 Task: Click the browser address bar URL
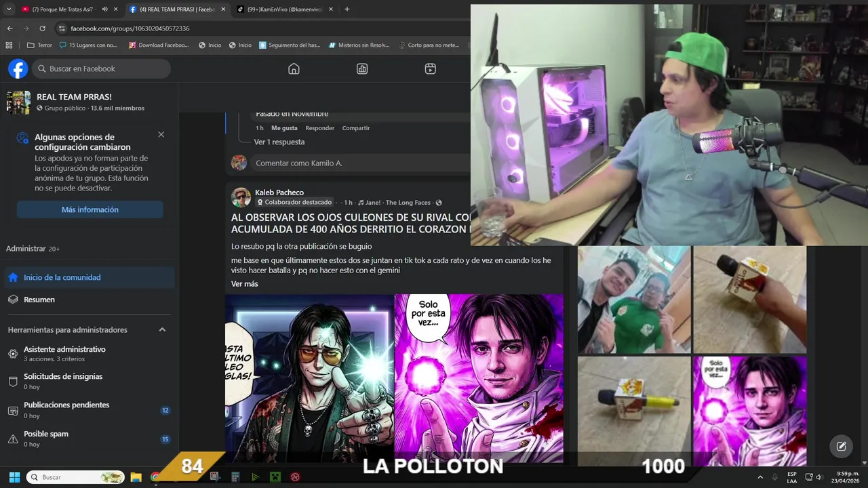[130, 28]
